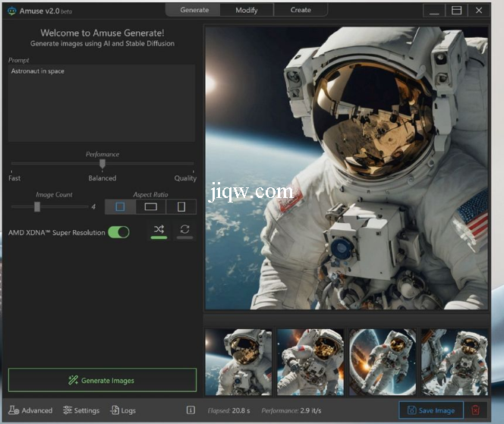Click the Generate Images button
Image resolution: width=504 pixels, height=424 pixels.
coord(102,380)
